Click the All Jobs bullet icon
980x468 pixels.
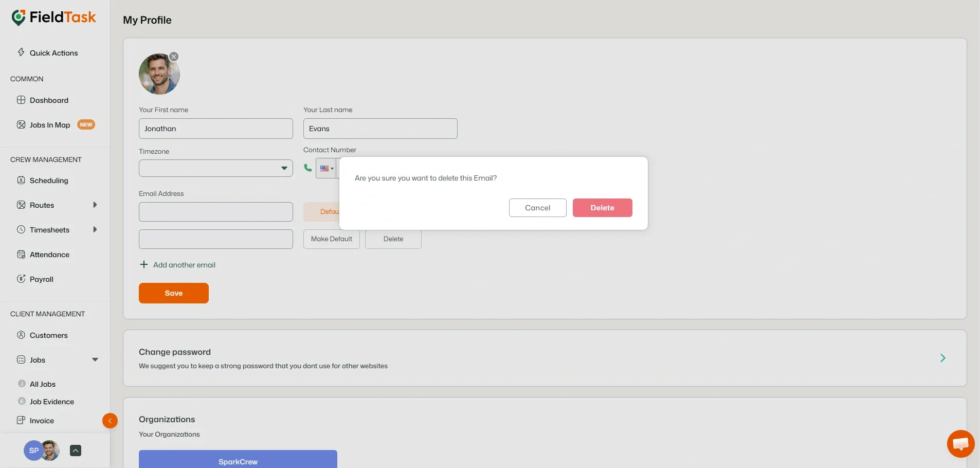(22, 384)
